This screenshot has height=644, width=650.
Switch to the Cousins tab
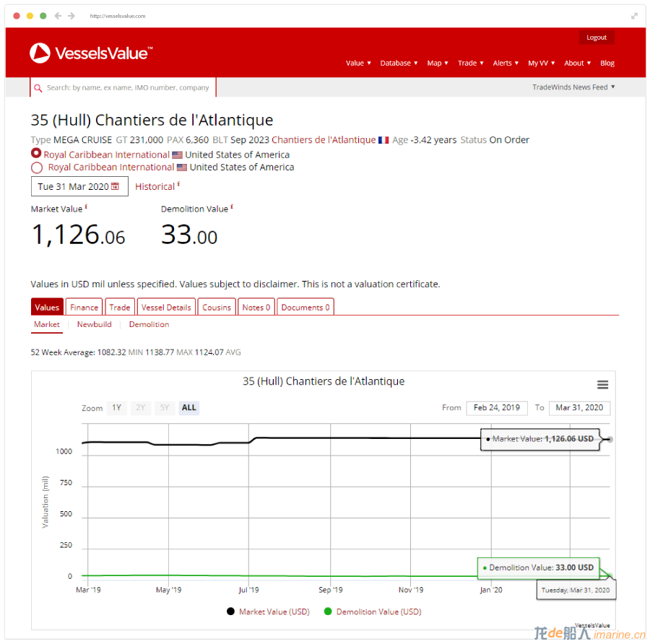[217, 307]
